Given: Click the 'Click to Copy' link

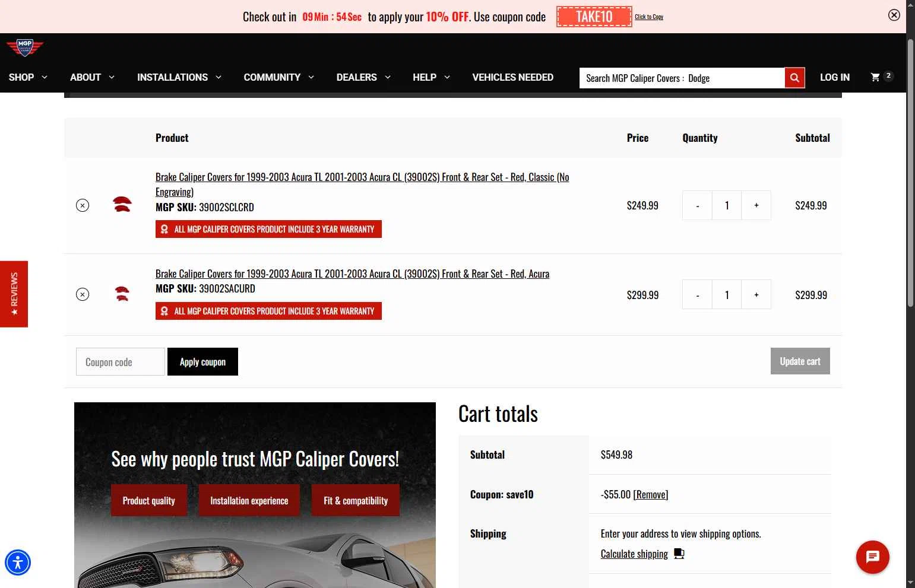Looking at the screenshot, I should click(x=649, y=17).
